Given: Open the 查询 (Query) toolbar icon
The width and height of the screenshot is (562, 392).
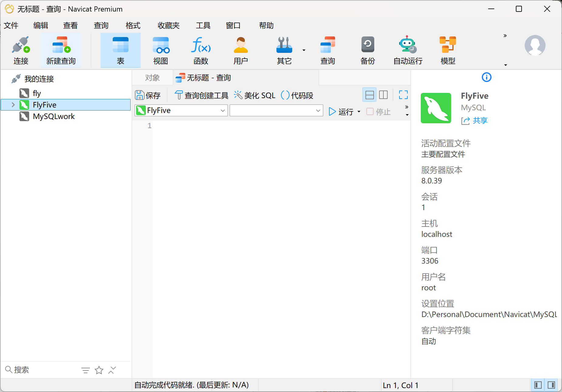Looking at the screenshot, I should (x=328, y=50).
